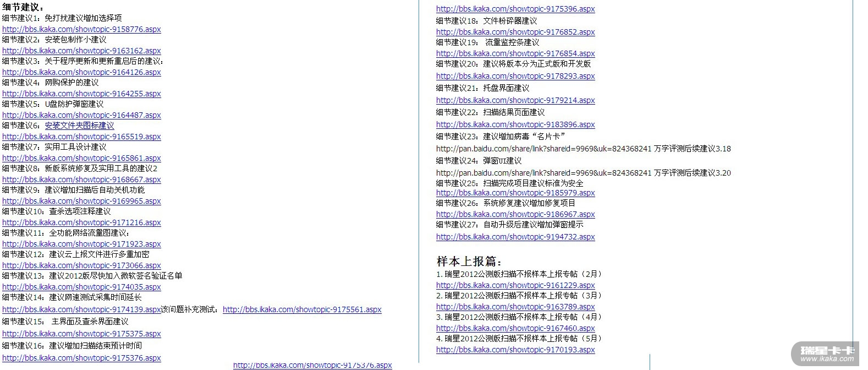Viewport: 868px width, 370px height.
Task: Open link showtopic-9171923.aspx
Action: point(81,244)
